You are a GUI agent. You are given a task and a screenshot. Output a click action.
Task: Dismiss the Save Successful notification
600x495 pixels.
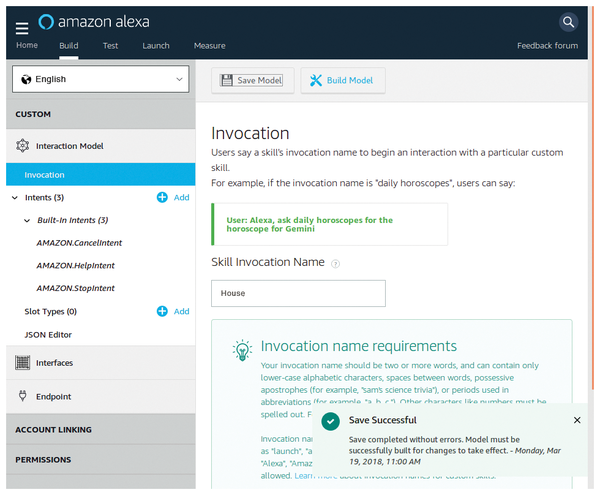[x=577, y=420]
